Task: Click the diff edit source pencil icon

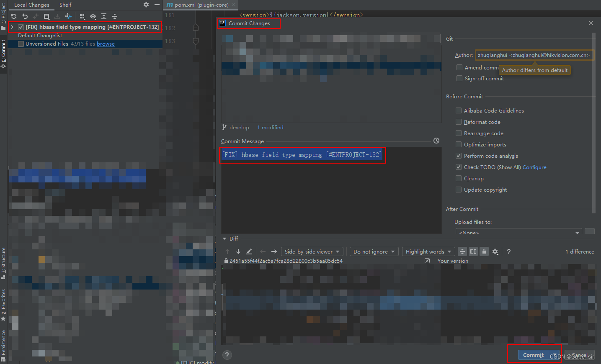Action: coord(249,251)
